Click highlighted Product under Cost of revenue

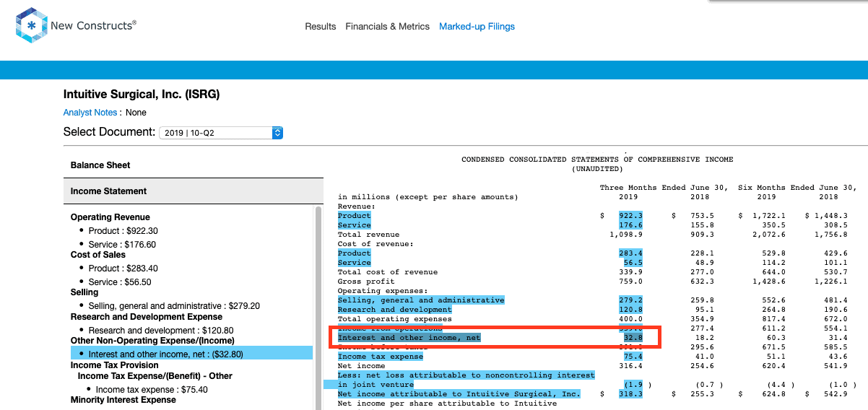coord(354,253)
